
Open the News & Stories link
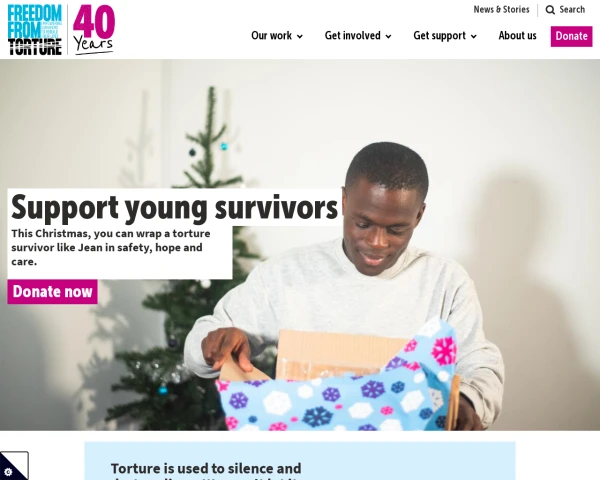(x=501, y=10)
